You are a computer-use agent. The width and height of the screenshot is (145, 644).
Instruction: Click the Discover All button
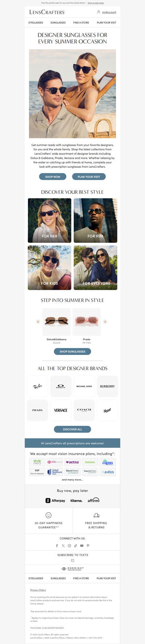tap(72, 429)
